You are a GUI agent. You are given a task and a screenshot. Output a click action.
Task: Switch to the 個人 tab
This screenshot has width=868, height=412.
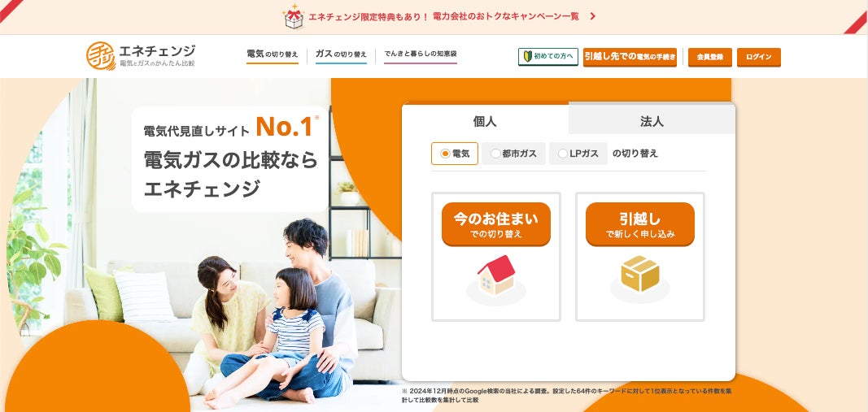[485, 121]
